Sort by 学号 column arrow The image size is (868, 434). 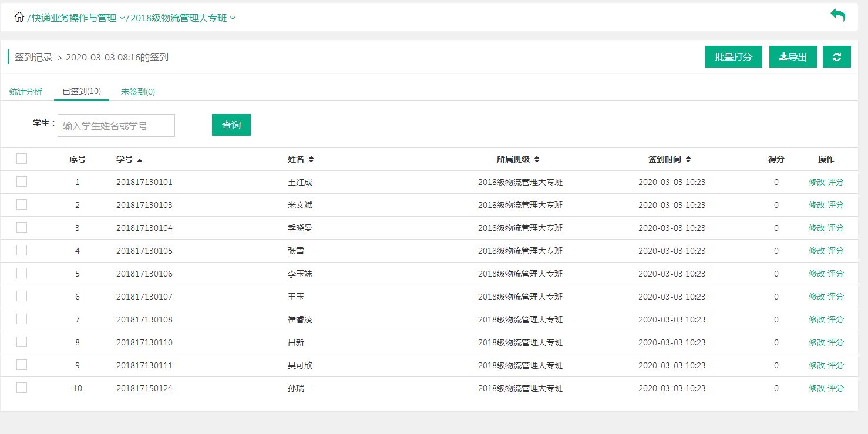coord(140,160)
